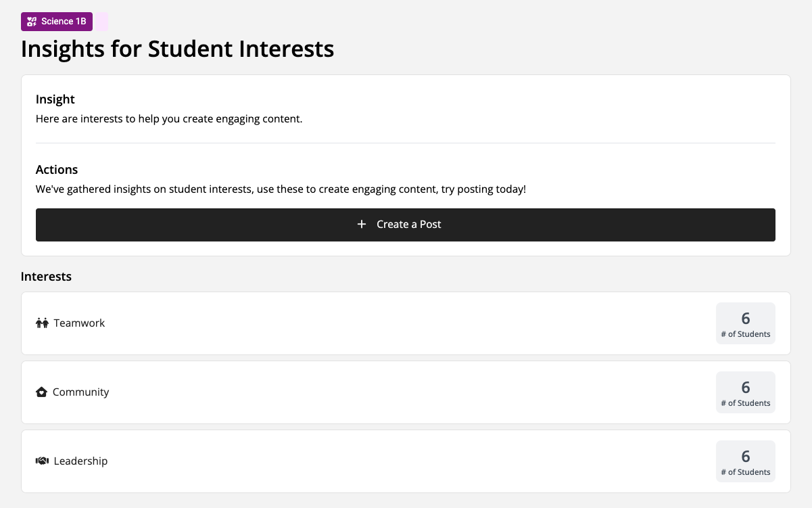The image size is (812, 508).
Task: Click Teamwork's student count badge
Action: pyautogui.click(x=746, y=323)
